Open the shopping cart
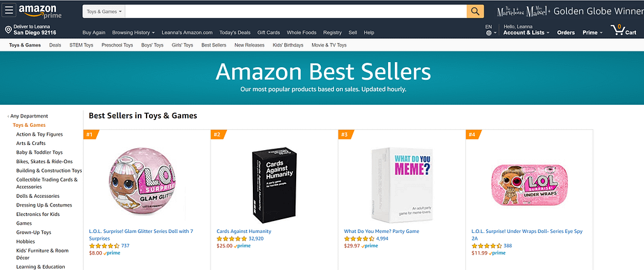The width and height of the screenshot is (644, 270). [623, 30]
